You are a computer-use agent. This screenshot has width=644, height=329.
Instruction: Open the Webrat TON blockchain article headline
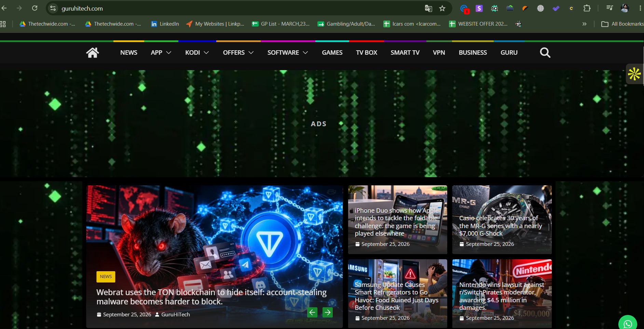[x=211, y=297]
